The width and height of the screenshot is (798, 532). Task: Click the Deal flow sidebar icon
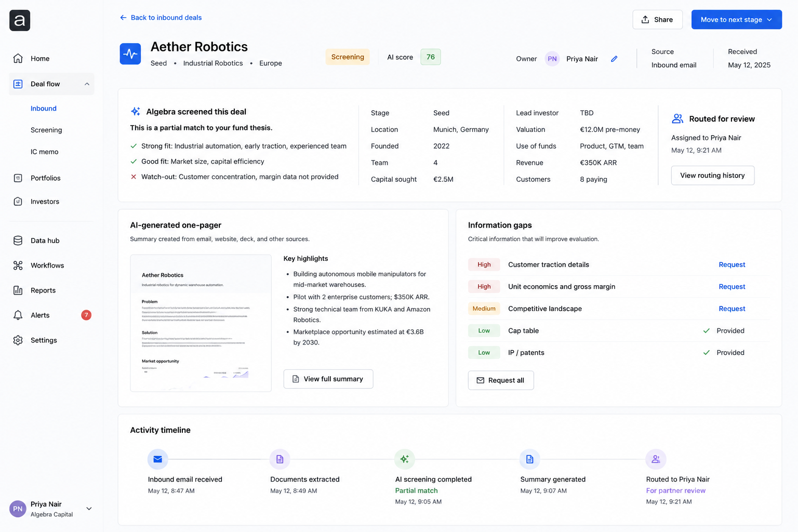click(x=18, y=84)
